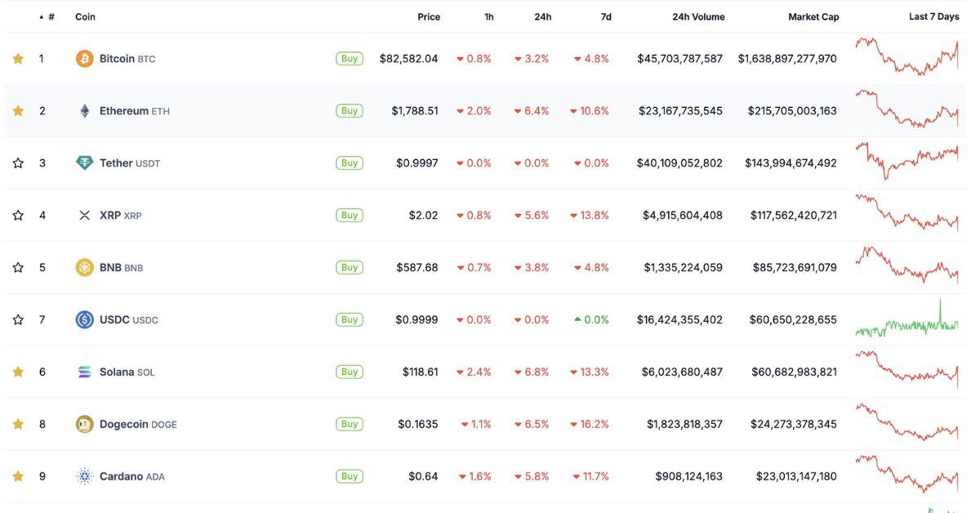Click the Bitcoin coin logo icon

(84, 59)
